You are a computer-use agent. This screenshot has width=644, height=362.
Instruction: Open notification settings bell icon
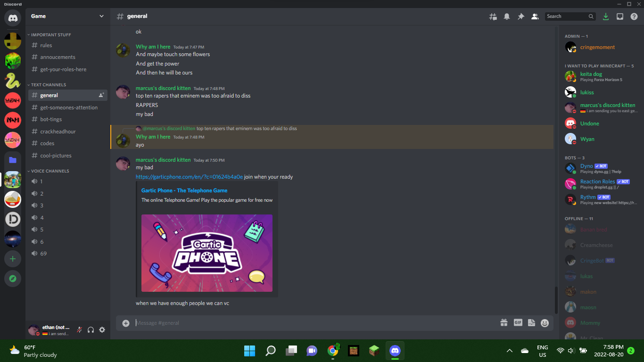point(507,16)
